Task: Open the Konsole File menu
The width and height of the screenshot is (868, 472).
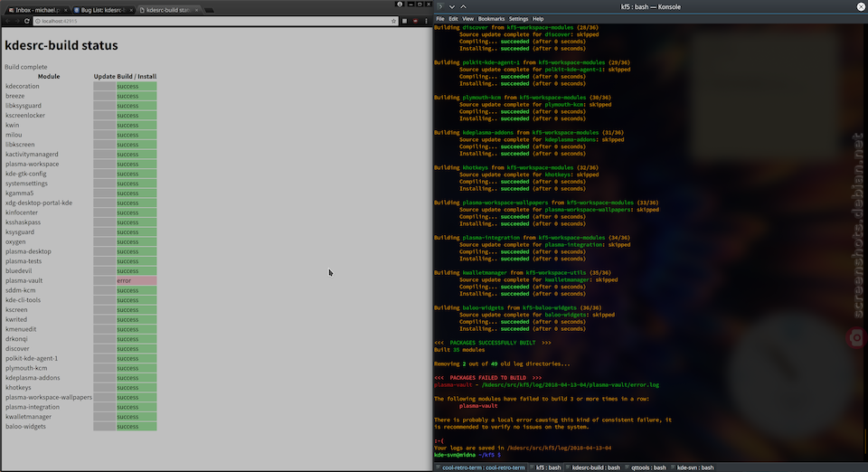Action: 440,19
